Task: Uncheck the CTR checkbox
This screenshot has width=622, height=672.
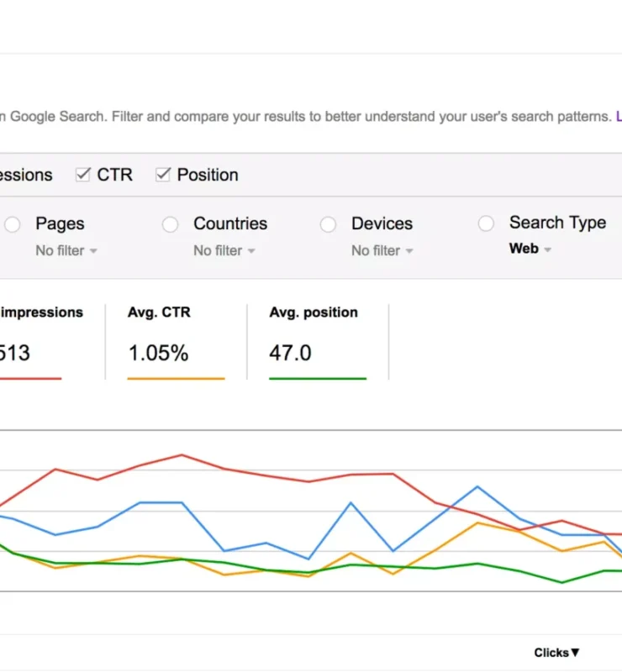Action: [x=82, y=175]
